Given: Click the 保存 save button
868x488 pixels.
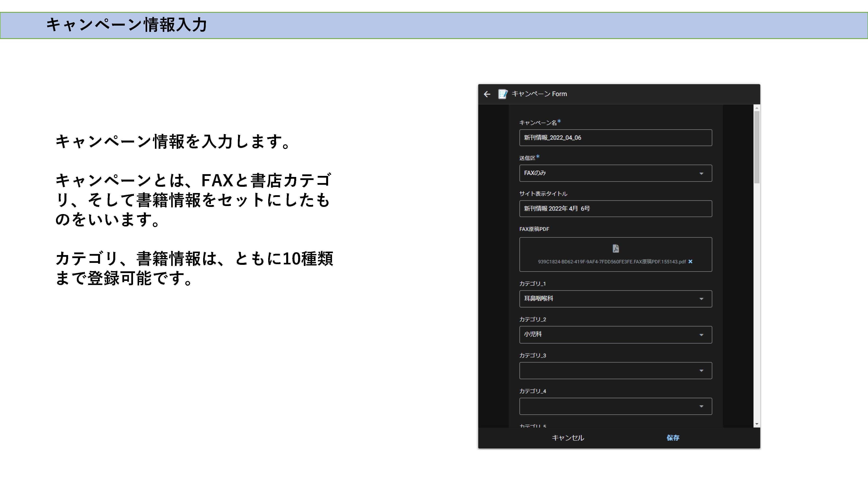Looking at the screenshot, I should coord(672,438).
